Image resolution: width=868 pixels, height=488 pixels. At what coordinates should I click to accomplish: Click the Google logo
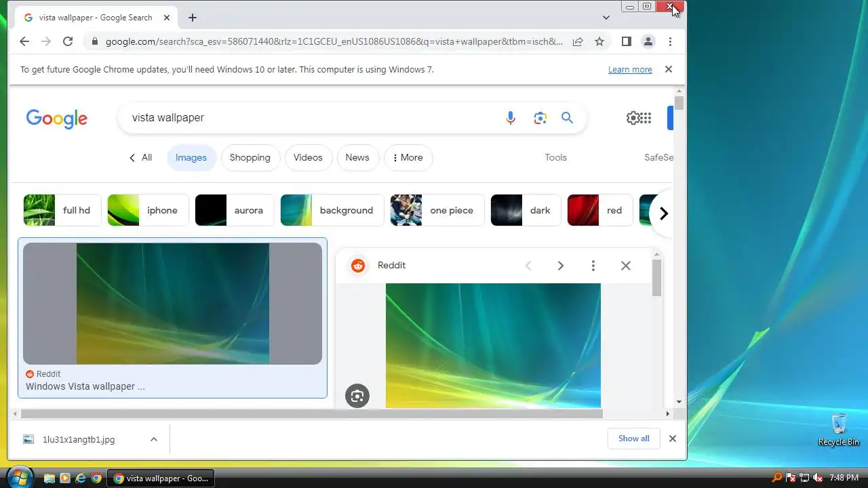point(57,119)
